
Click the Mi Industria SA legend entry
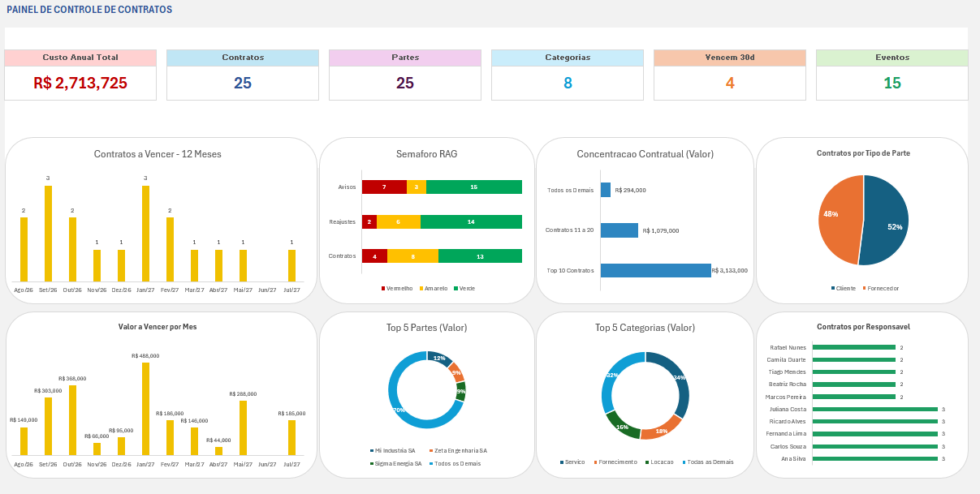(392, 451)
